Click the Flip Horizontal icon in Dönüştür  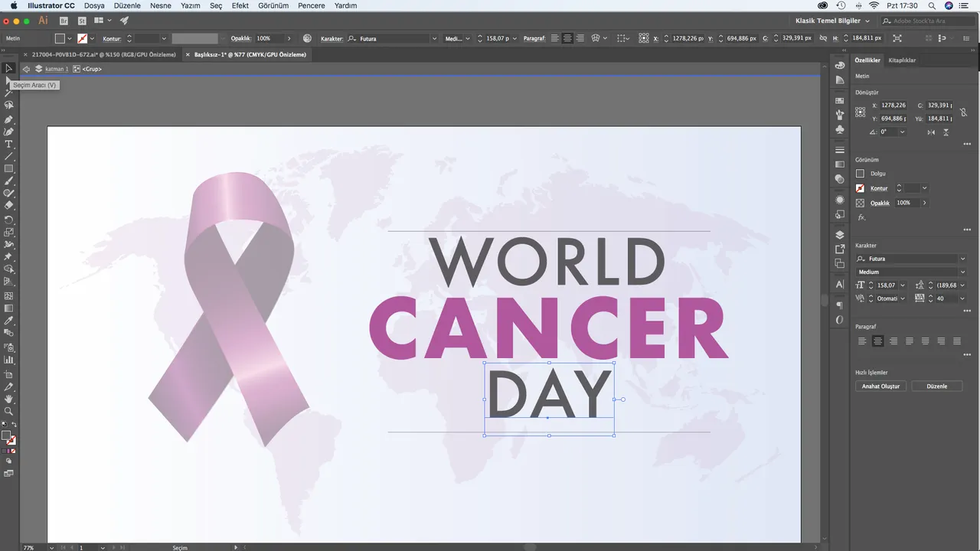[931, 132]
